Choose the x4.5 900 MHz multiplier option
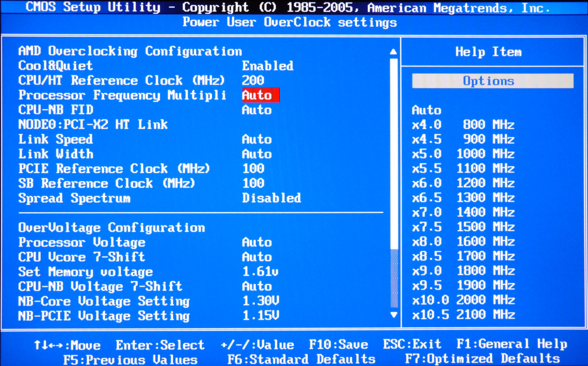 [463, 140]
